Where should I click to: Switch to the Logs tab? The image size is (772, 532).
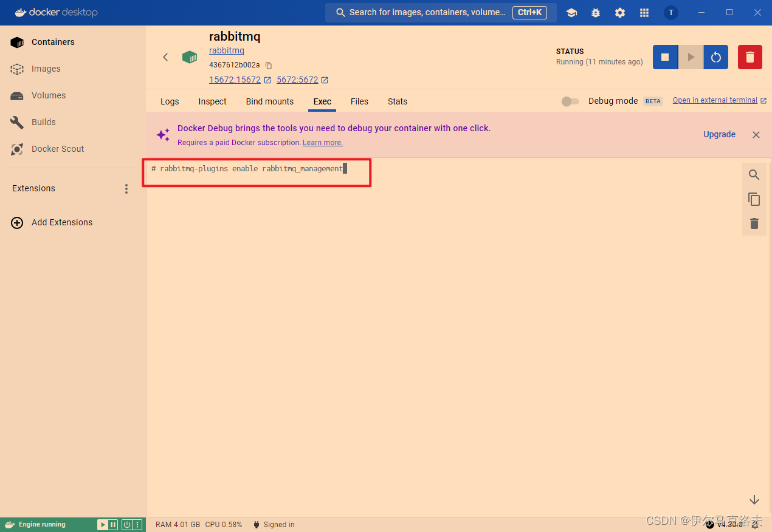pyautogui.click(x=170, y=101)
